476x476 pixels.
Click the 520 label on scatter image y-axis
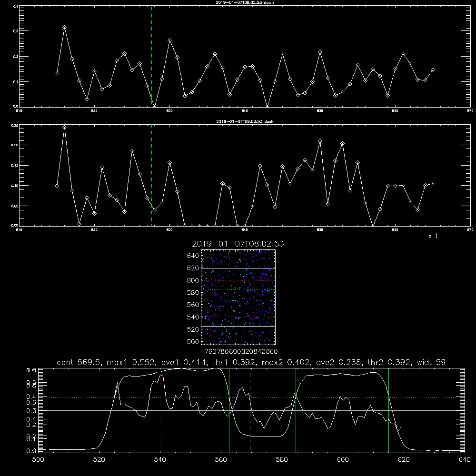click(193, 329)
